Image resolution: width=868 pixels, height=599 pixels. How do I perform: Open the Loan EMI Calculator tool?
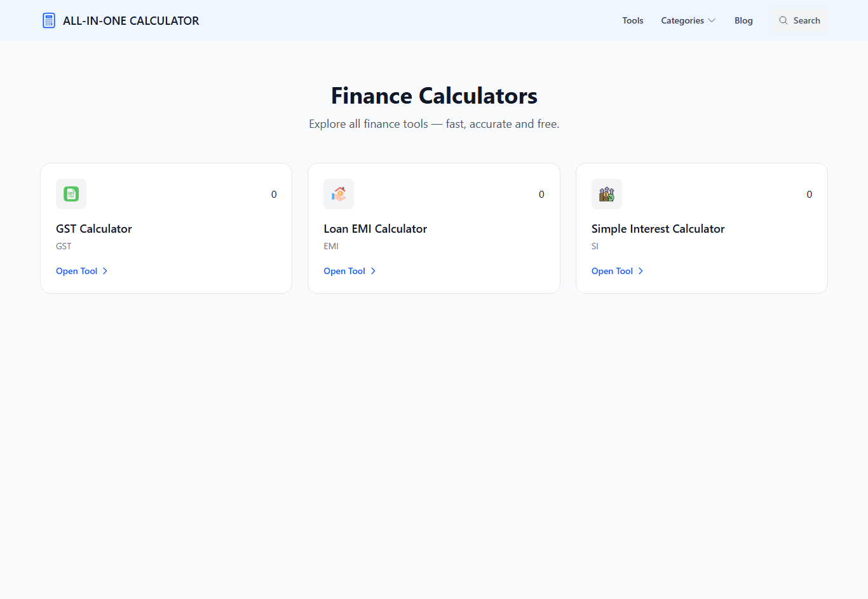point(344,271)
